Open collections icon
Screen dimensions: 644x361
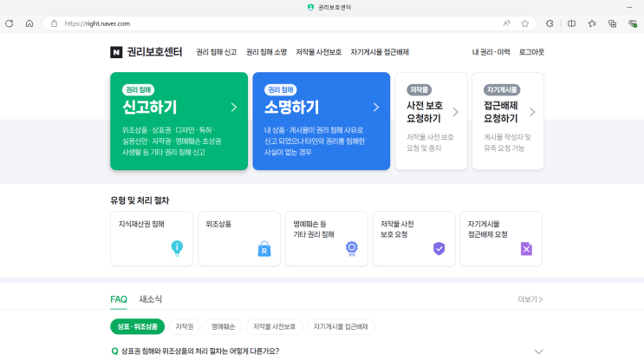pos(613,23)
